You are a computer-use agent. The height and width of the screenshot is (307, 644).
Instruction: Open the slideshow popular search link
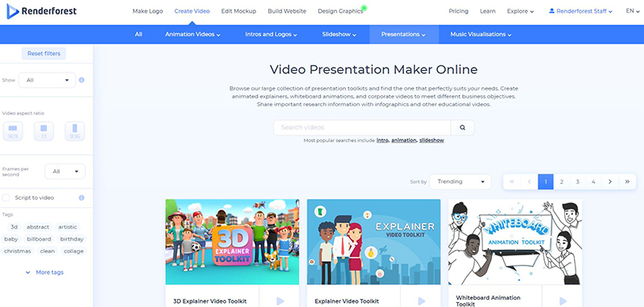click(x=431, y=140)
